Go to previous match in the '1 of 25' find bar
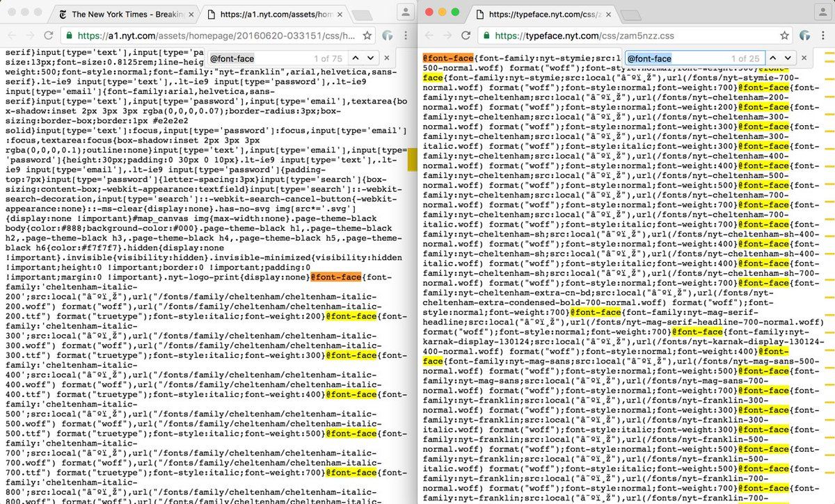The image size is (835, 504). (772, 59)
